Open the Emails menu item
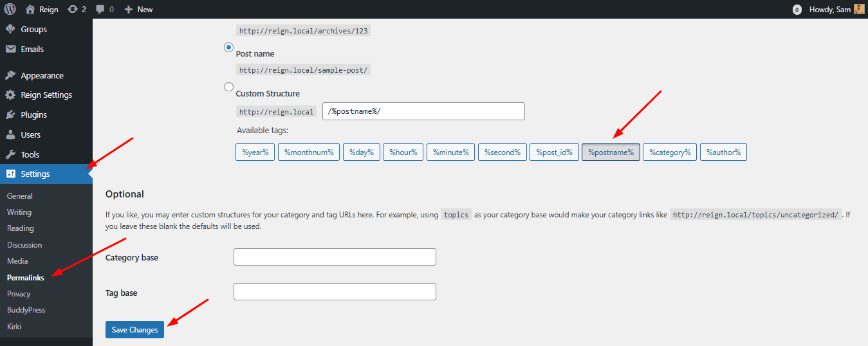Viewport: 868px width, 346px height. pos(32,49)
